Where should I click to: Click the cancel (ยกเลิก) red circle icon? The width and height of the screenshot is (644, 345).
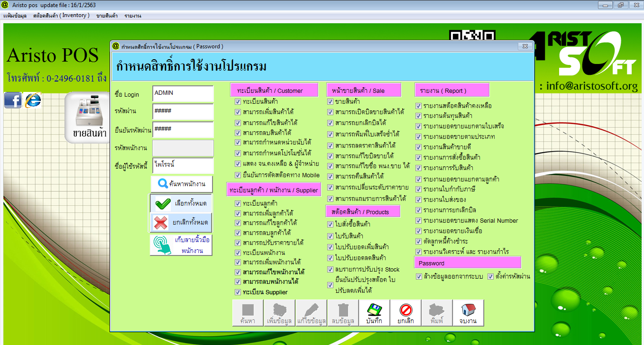coord(405,313)
